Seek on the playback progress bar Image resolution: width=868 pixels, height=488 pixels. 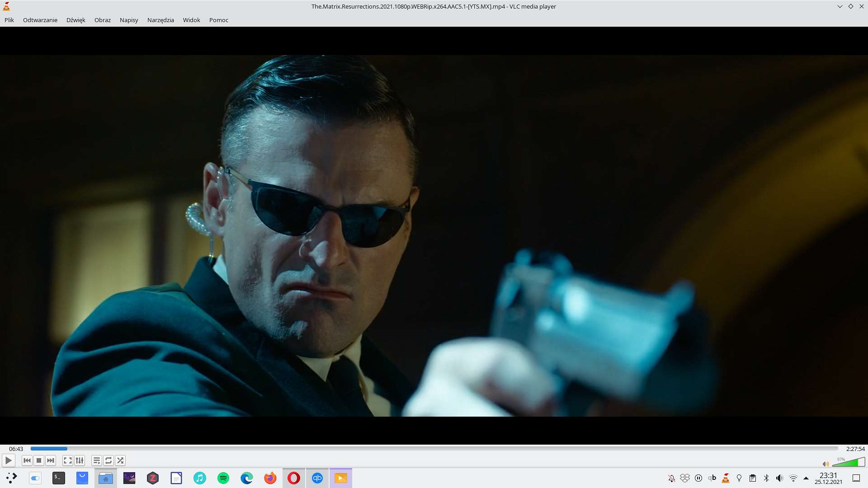(434, 449)
